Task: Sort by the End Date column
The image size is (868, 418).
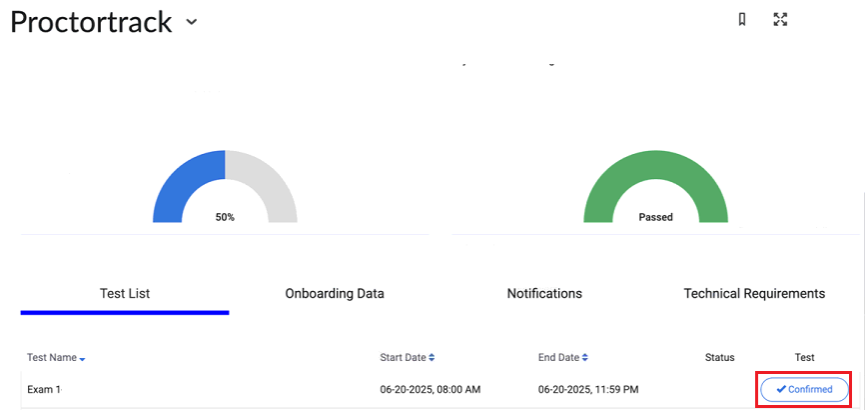Action: pos(562,358)
